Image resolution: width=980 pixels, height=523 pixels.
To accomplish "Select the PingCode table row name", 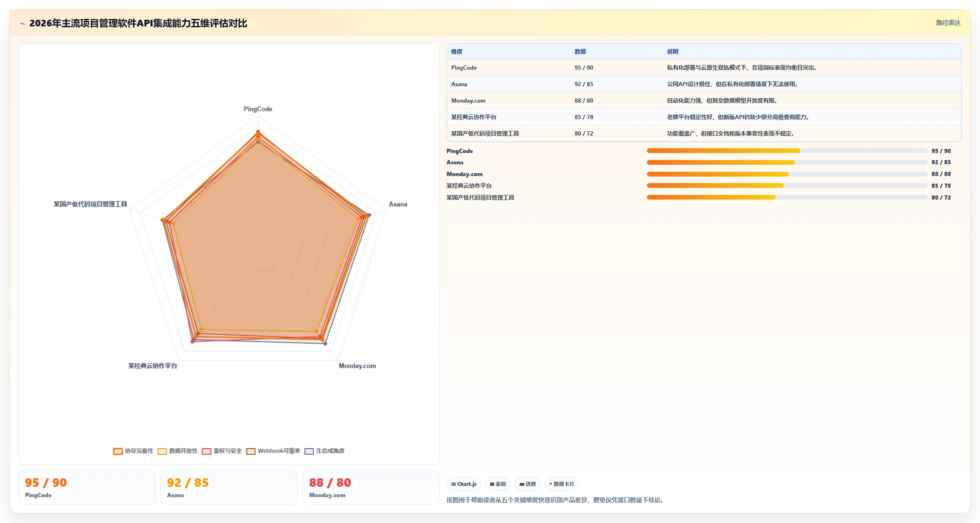I will pos(464,68).
